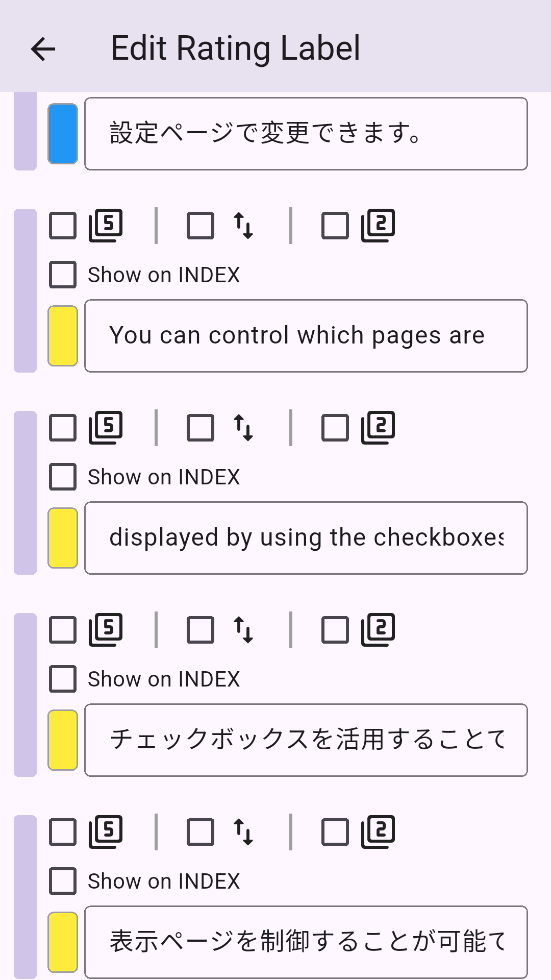Click the 2-page stack icon in the third row

click(378, 629)
